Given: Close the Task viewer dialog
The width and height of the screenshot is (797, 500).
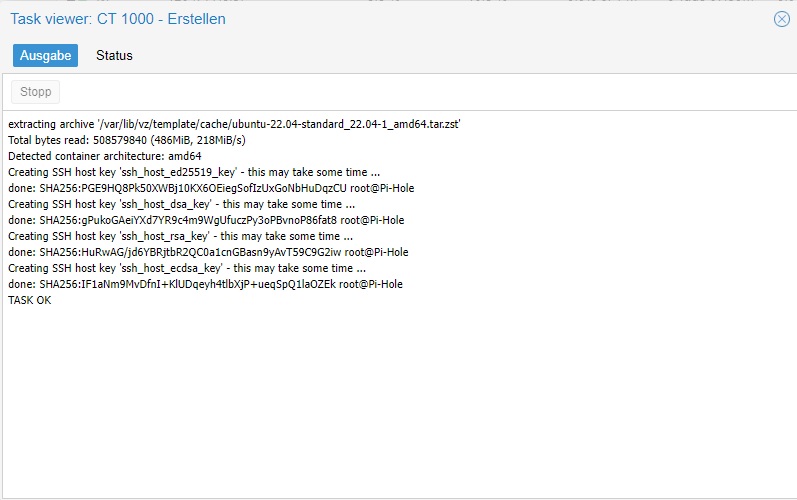Looking at the screenshot, I should [782, 19].
